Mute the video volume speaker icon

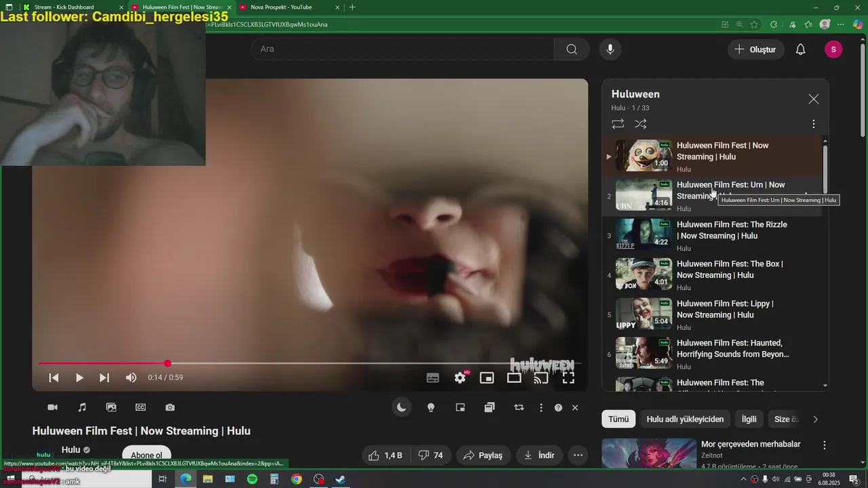point(131,378)
